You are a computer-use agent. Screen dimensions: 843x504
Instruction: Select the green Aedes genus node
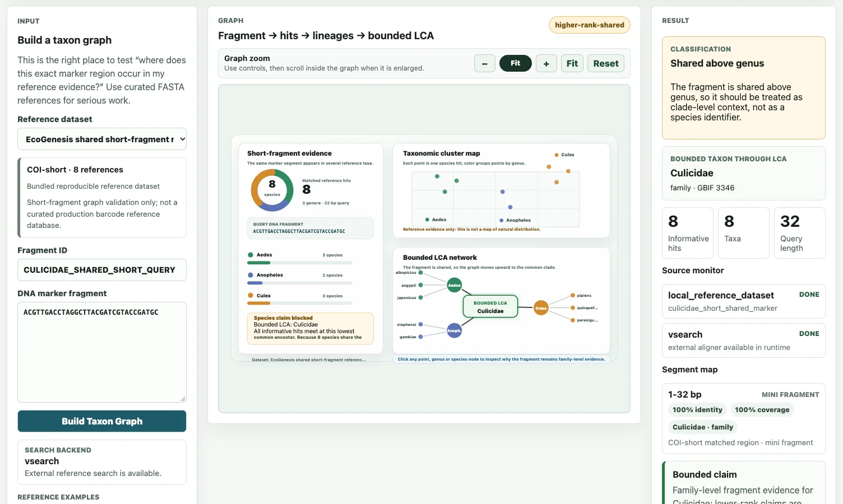point(455,285)
